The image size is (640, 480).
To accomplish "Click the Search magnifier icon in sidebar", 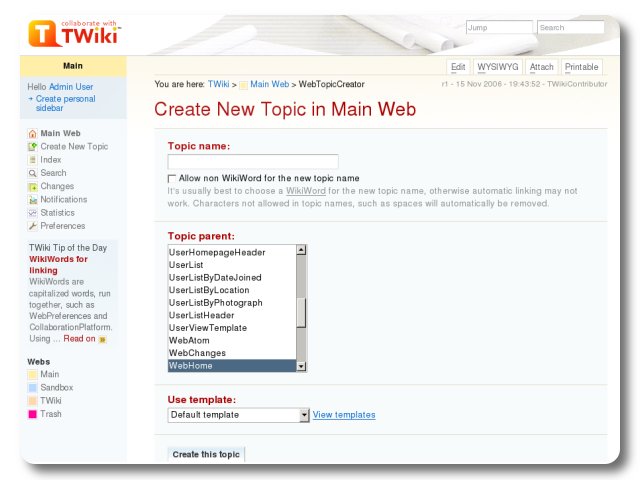I will (x=33, y=173).
